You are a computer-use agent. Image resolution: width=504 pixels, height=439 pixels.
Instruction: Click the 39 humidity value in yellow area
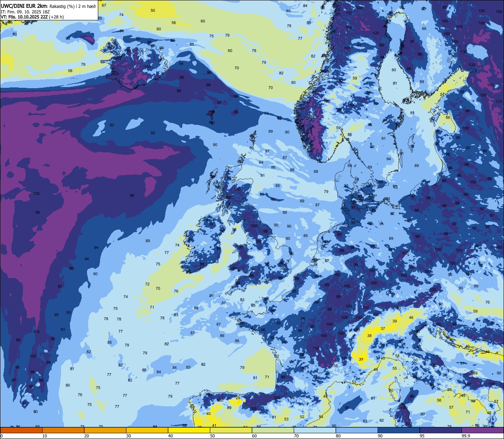[x=395, y=321]
